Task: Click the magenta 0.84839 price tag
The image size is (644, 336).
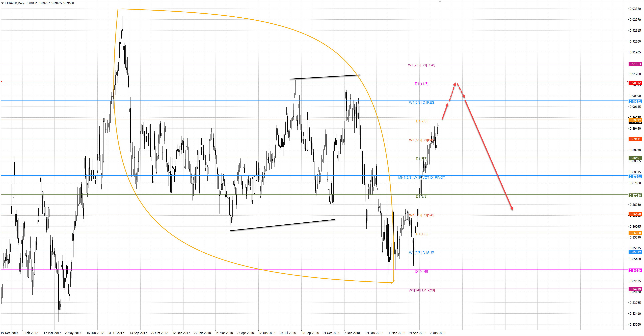Action: [635, 271]
